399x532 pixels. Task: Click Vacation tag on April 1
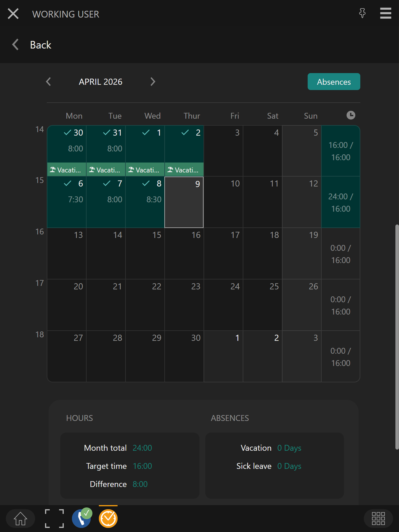(145, 170)
